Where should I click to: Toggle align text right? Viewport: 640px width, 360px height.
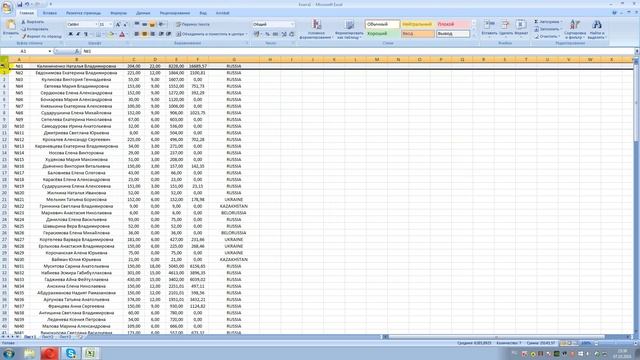click(x=152, y=34)
